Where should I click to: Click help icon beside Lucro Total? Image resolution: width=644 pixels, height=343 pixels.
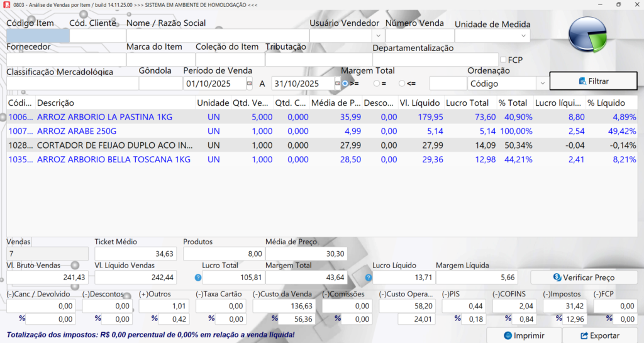coord(198,278)
